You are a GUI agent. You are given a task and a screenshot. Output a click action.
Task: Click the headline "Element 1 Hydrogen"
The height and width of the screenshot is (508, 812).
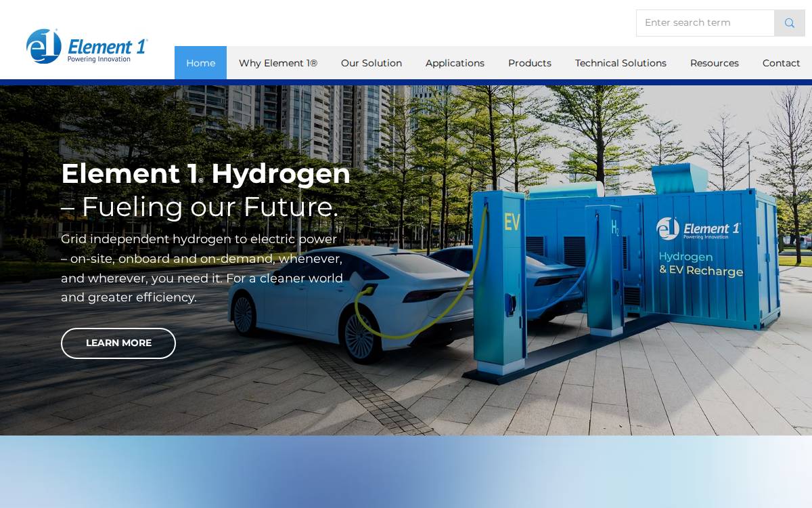pyautogui.click(x=206, y=174)
